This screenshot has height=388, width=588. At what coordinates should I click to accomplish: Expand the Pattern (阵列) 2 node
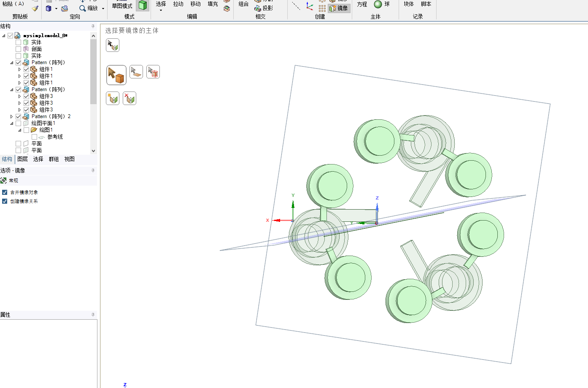point(11,116)
